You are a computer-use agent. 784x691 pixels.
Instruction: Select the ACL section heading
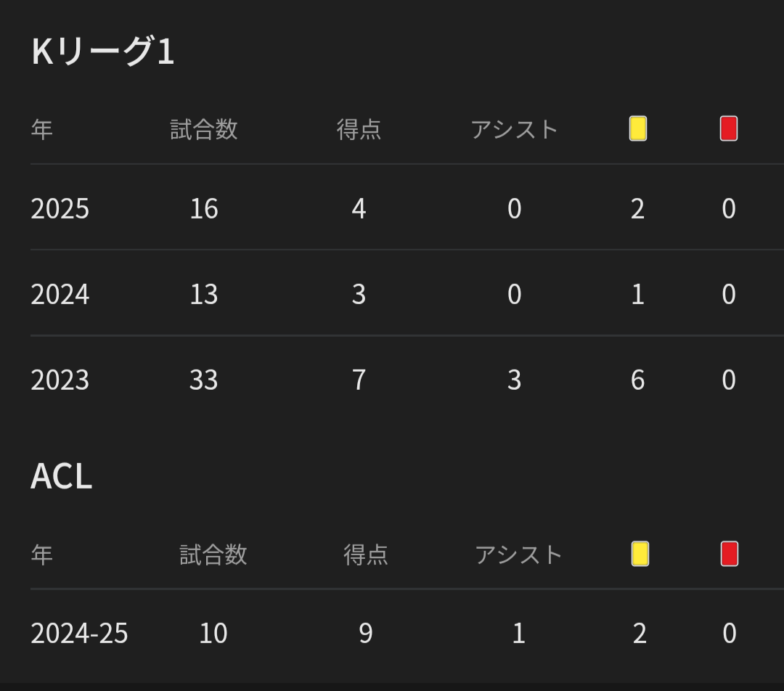[62, 477]
